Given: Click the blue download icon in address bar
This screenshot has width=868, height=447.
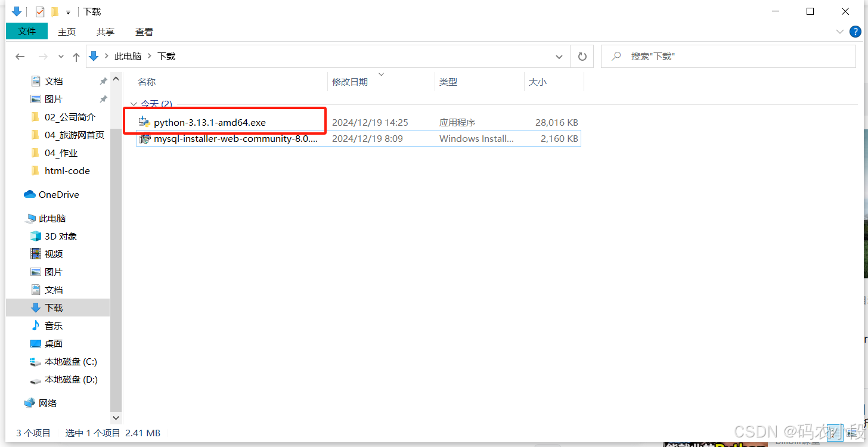Looking at the screenshot, I should [x=94, y=56].
